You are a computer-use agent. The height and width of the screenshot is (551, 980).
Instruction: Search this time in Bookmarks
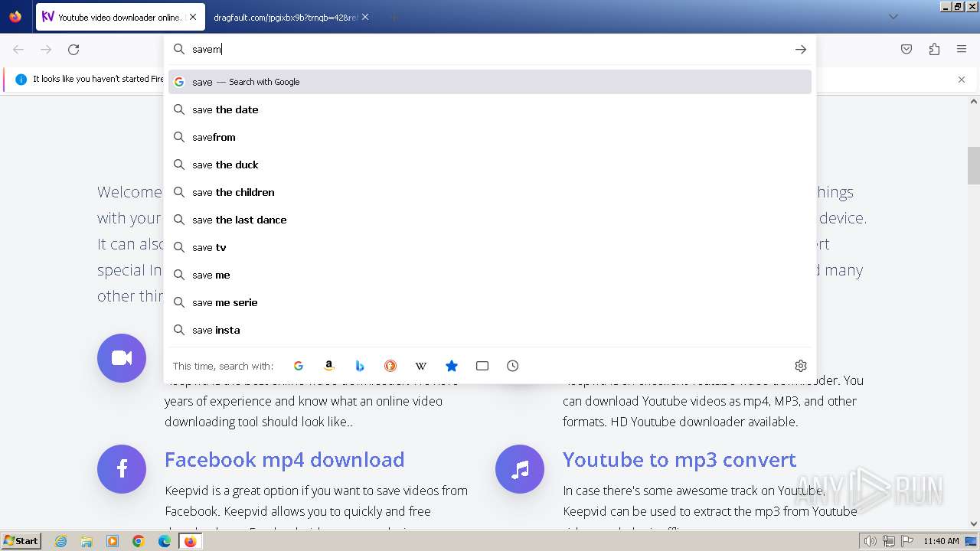[452, 366]
